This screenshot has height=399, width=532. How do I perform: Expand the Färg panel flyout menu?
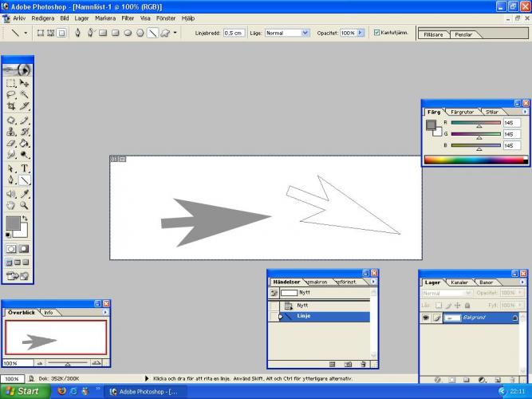524,113
